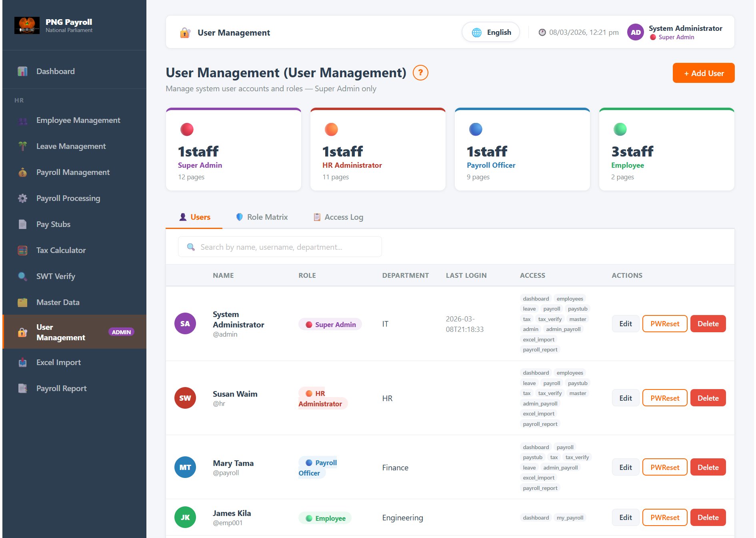Click the System Administrator name in header

(686, 28)
